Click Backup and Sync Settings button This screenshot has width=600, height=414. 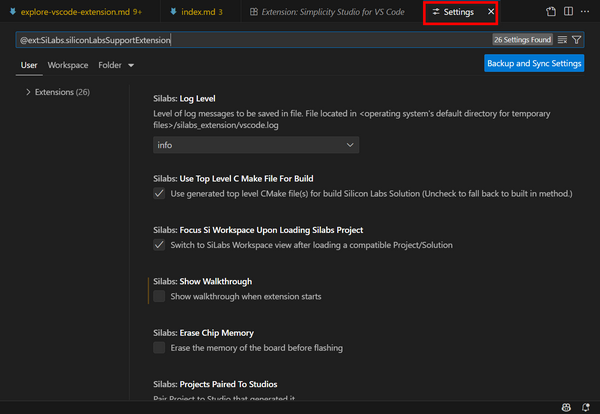(x=534, y=63)
